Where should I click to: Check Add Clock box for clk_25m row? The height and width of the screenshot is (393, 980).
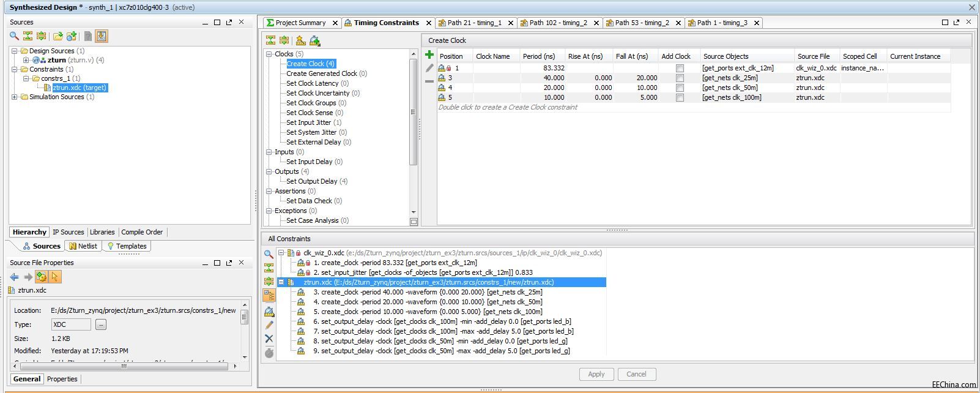pos(679,78)
